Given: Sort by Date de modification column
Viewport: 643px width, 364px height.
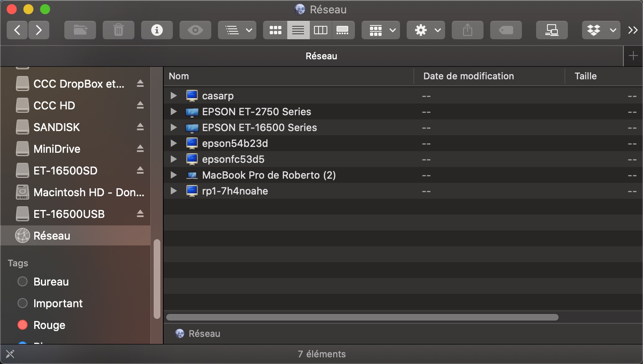Looking at the screenshot, I should pyautogui.click(x=468, y=76).
